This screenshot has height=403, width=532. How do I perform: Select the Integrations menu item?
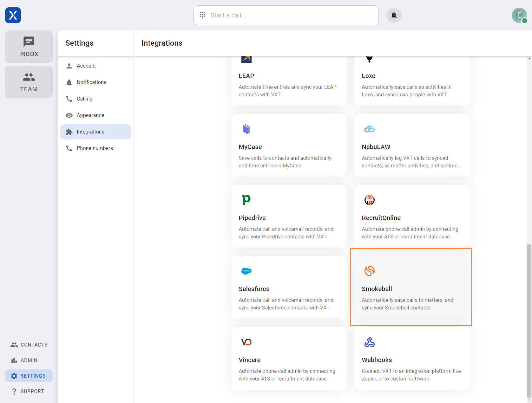[96, 132]
